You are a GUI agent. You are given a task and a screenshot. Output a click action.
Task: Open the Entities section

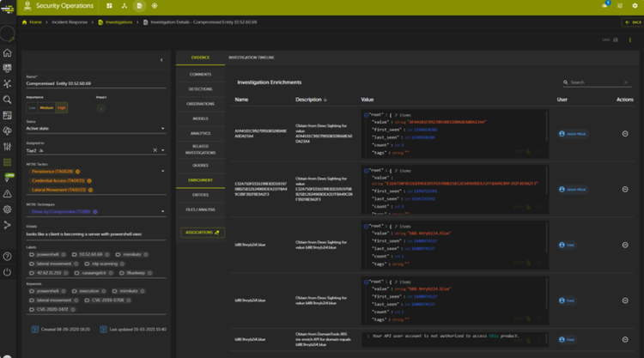click(200, 195)
